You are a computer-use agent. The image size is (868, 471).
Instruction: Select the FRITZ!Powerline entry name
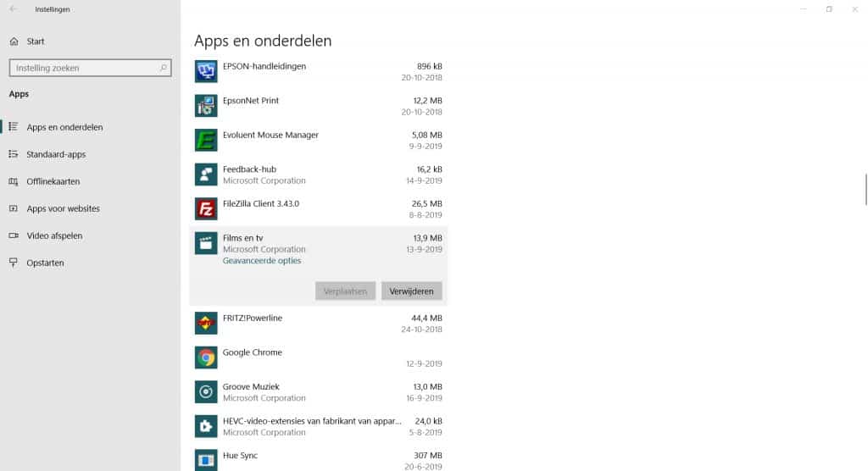253,318
